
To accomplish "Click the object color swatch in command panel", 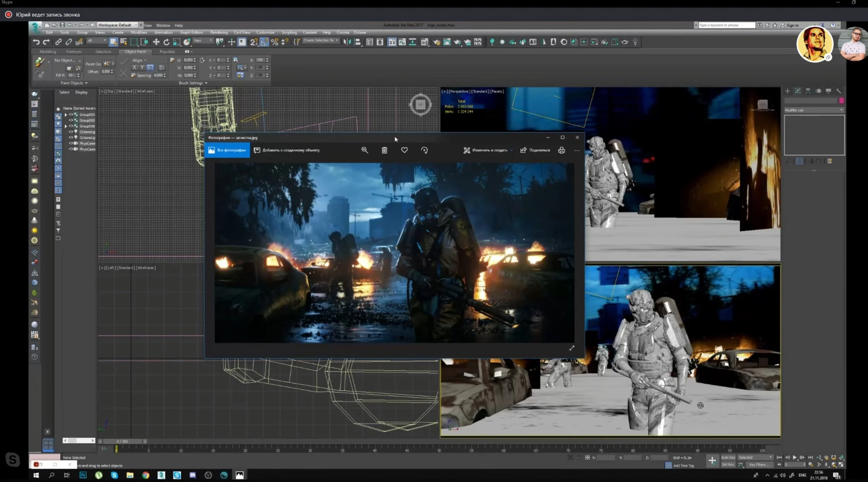I will point(842,101).
